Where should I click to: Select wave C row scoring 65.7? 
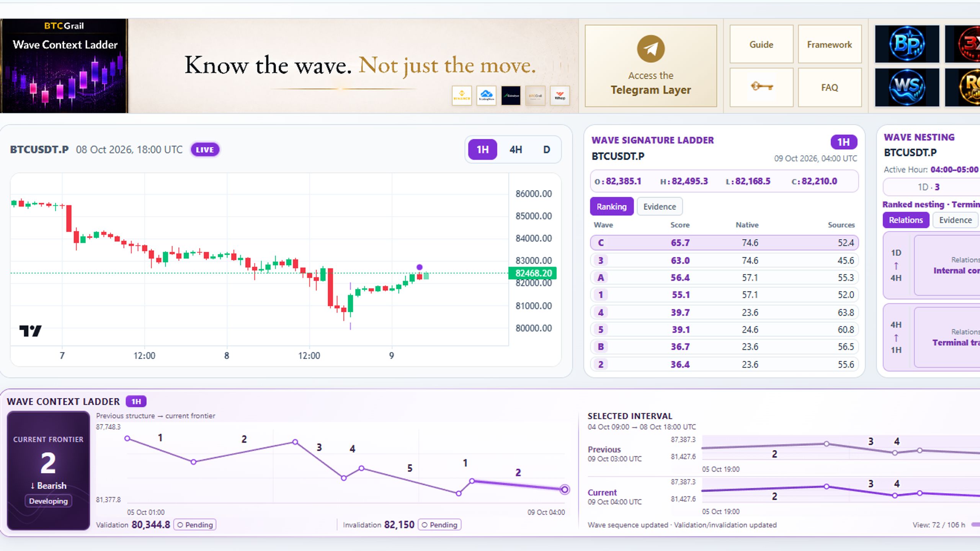(x=724, y=243)
